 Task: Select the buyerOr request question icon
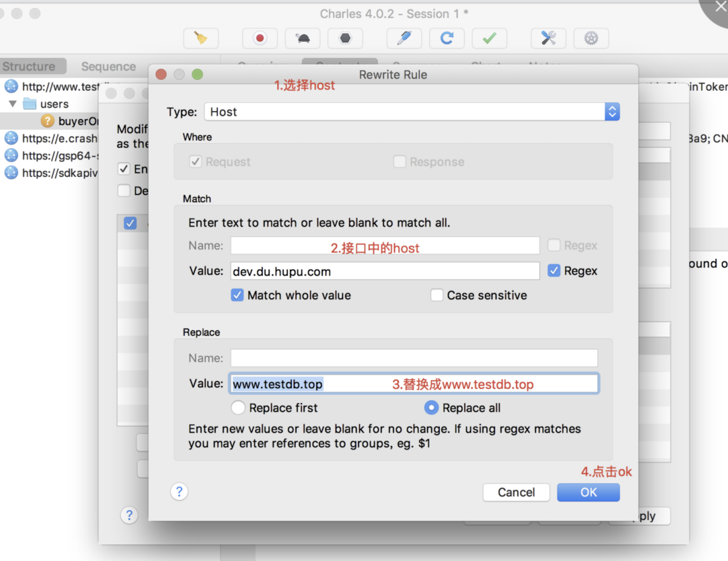click(x=47, y=121)
